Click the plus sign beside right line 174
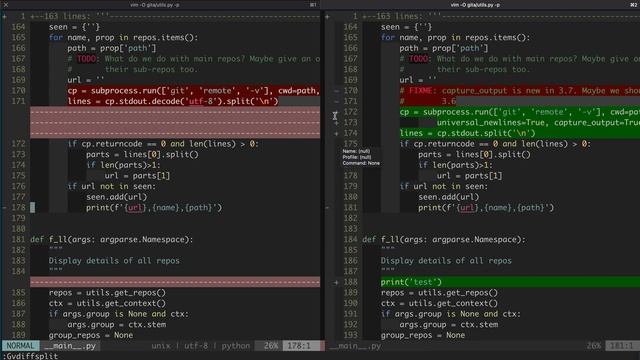The width and height of the screenshot is (640, 360). 336,133
